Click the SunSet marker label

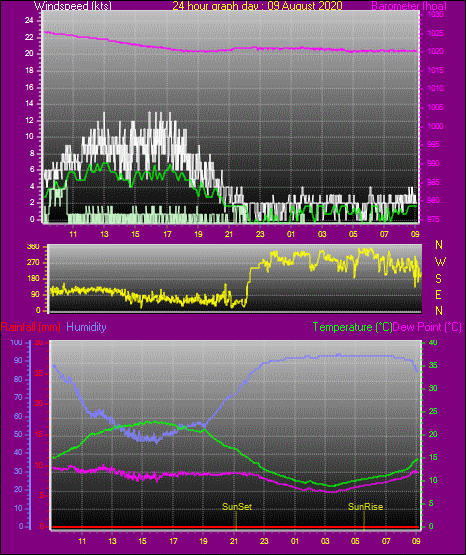(237, 507)
